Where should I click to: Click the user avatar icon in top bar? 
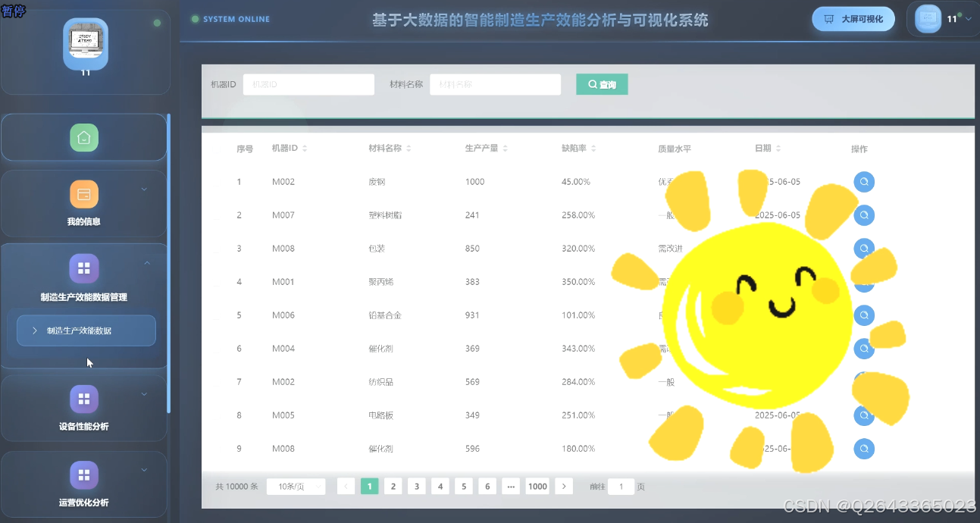point(928,18)
